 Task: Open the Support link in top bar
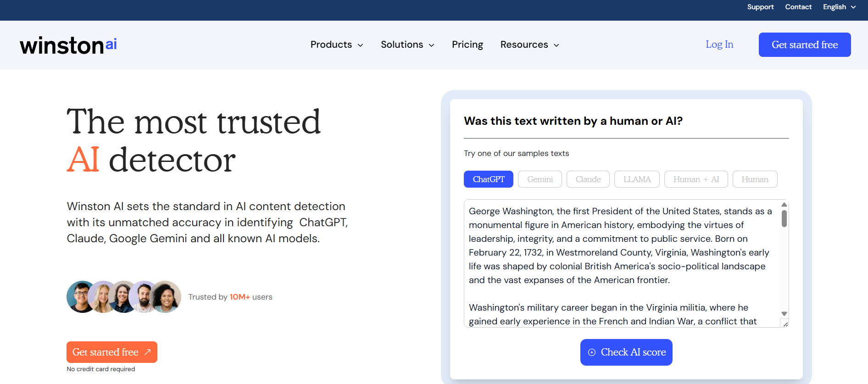pos(760,7)
